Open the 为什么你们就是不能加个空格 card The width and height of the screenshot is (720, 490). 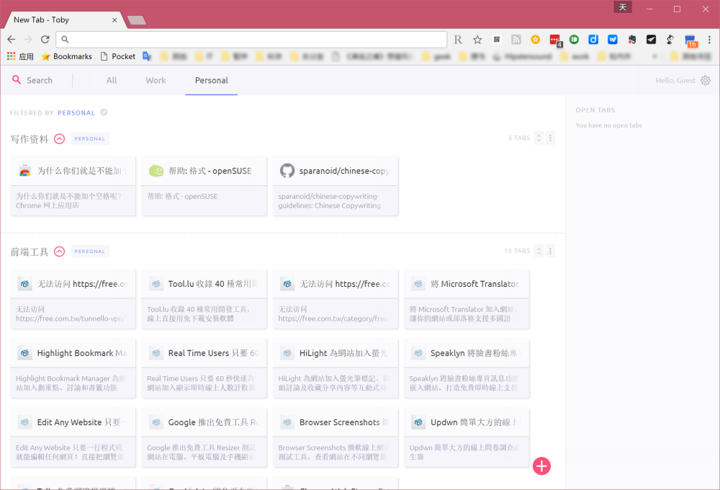coord(73,186)
